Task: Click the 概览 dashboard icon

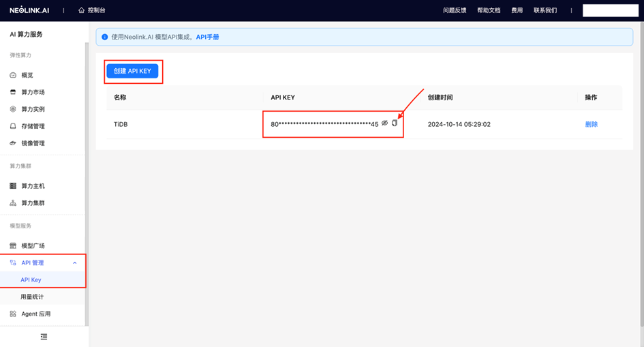Action: 13,75
